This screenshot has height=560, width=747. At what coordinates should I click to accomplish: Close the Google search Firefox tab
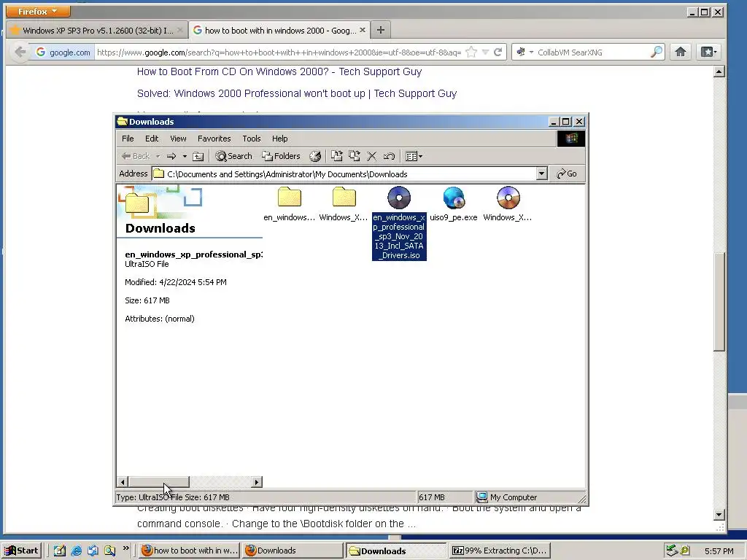pyautogui.click(x=363, y=30)
